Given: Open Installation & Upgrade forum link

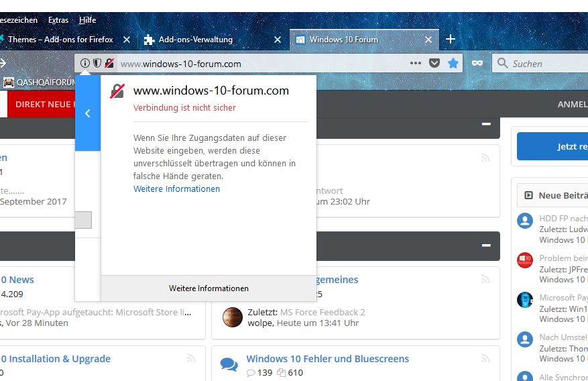Looking at the screenshot, I should click(x=56, y=359).
